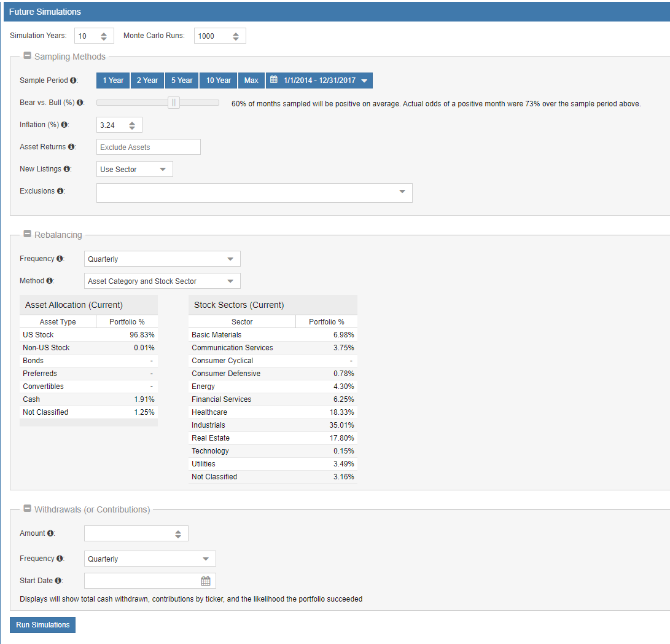The height and width of the screenshot is (644, 670).
Task: Click the Exclude Assets input field
Action: [x=149, y=147]
